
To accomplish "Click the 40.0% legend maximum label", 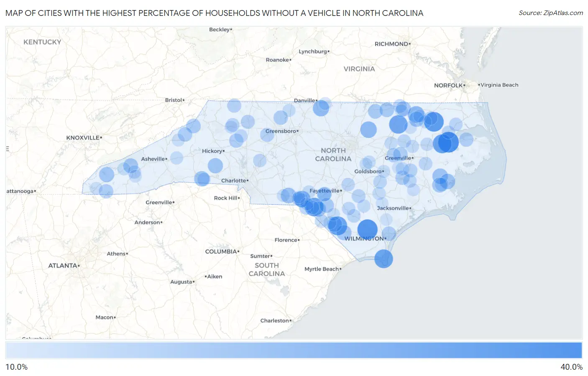I will click(x=571, y=367).
